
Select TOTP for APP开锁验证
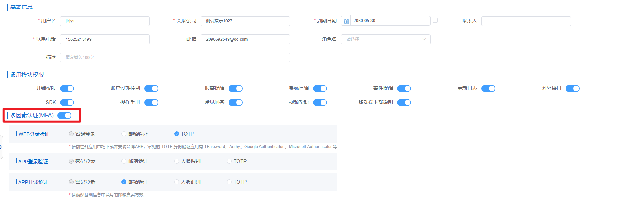pyautogui.click(x=229, y=182)
